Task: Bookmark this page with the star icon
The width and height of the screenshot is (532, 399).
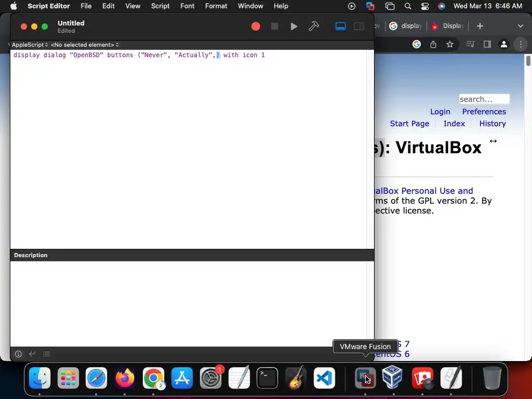Action: point(450,44)
